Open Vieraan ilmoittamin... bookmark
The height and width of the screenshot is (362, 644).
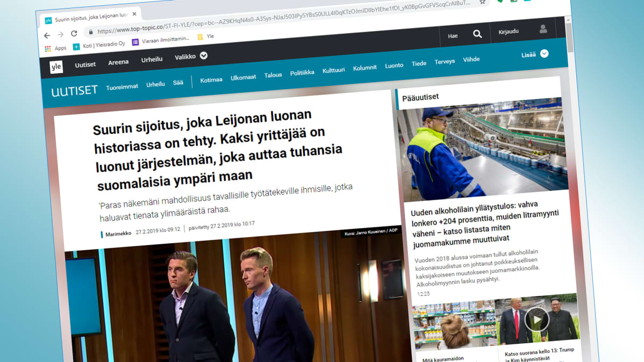point(161,40)
